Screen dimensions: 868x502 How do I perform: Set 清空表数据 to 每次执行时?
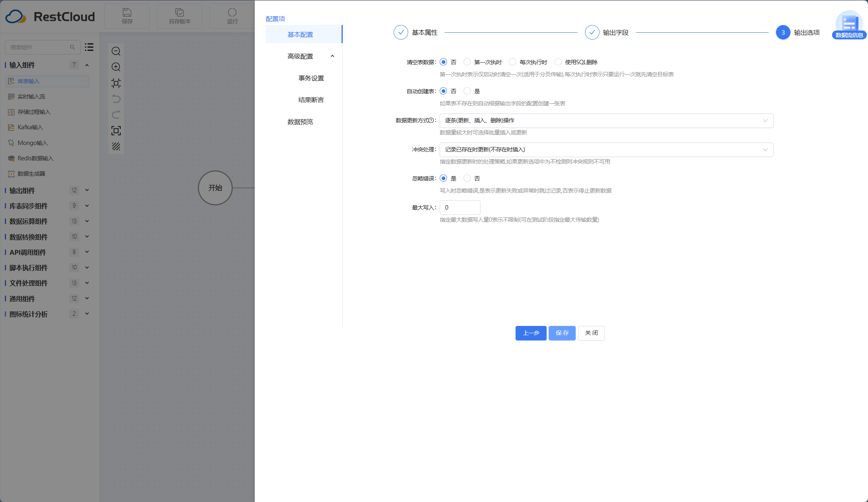click(512, 62)
